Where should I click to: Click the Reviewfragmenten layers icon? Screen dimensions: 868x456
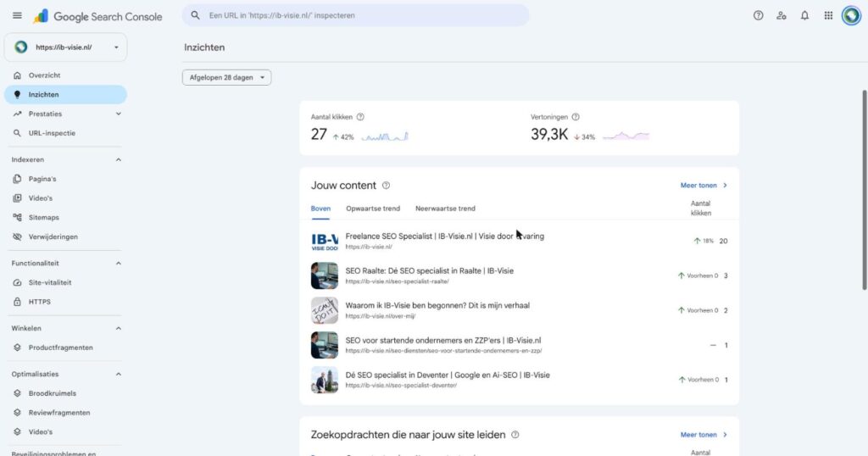[17, 413]
